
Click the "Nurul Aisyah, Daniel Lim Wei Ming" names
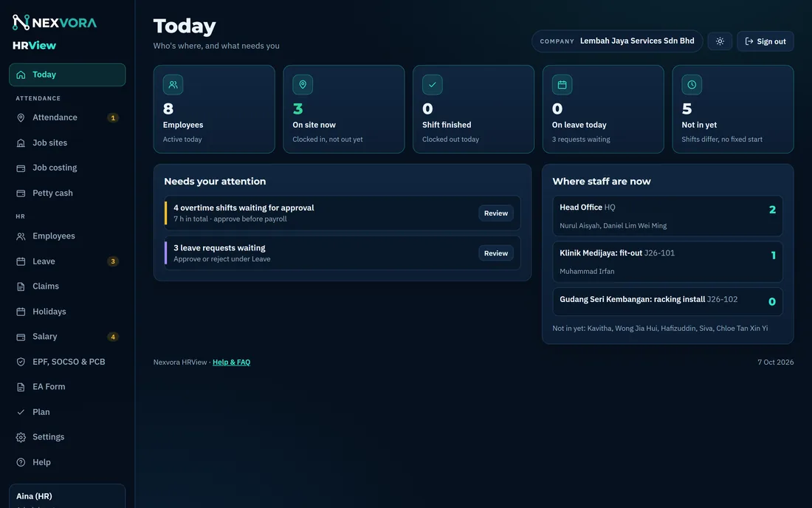click(x=613, y=226)
